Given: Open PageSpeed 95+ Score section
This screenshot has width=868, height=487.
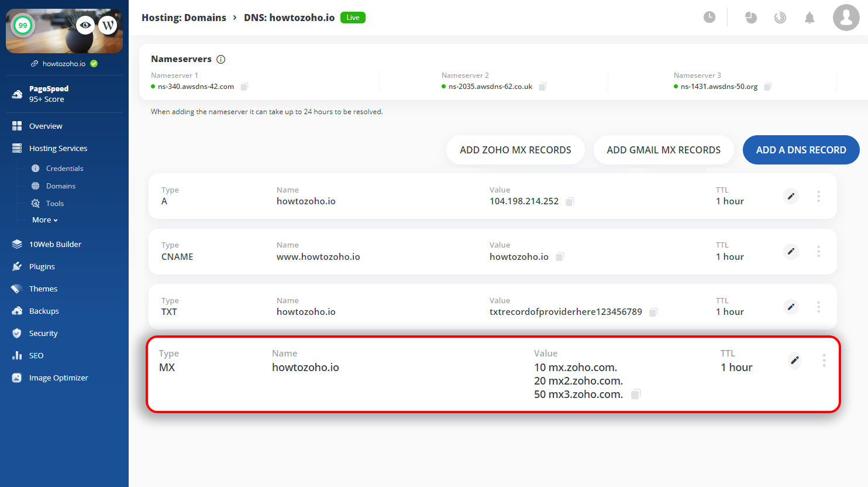Looking at the screenshot, I should click(49, 94).
